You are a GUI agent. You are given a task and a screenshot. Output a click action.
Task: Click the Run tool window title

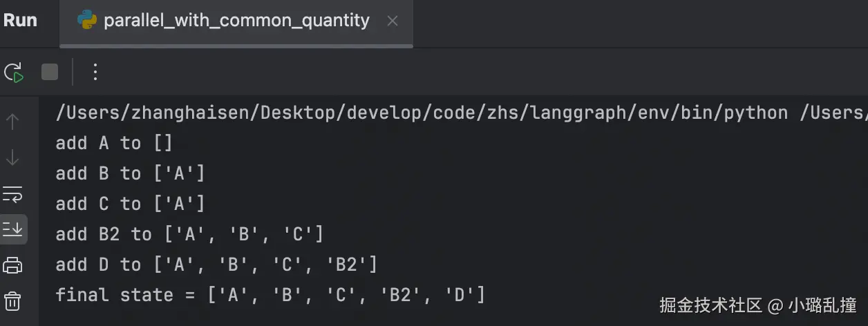coord(20,21)
